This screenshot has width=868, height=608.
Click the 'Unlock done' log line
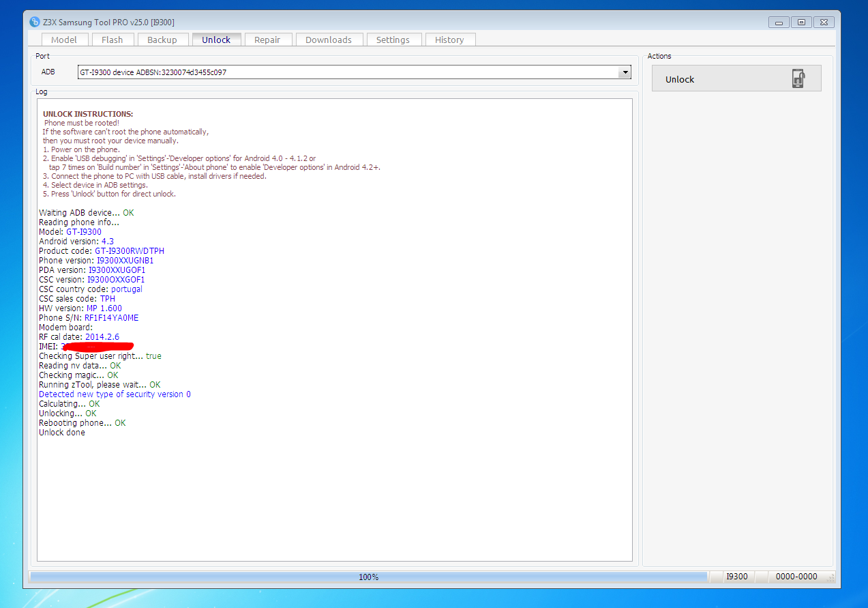(62, 433)
